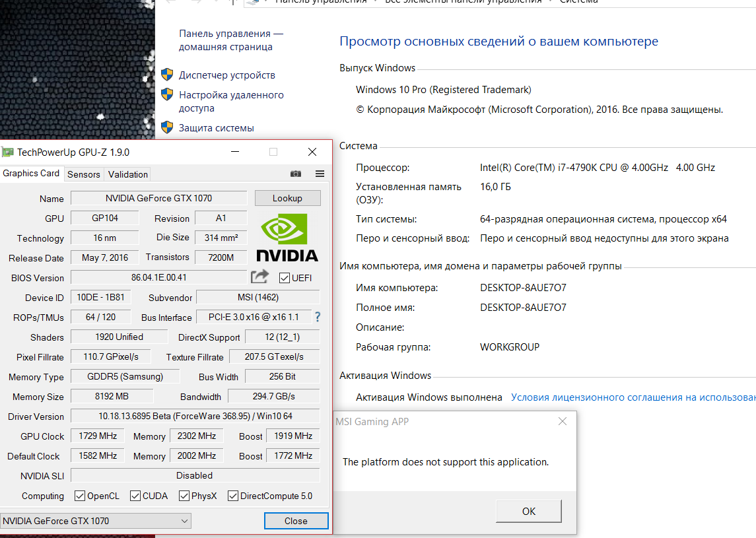
Task: Click the DirectX Support value 12 (12_1)
Action: click(283, 337)
